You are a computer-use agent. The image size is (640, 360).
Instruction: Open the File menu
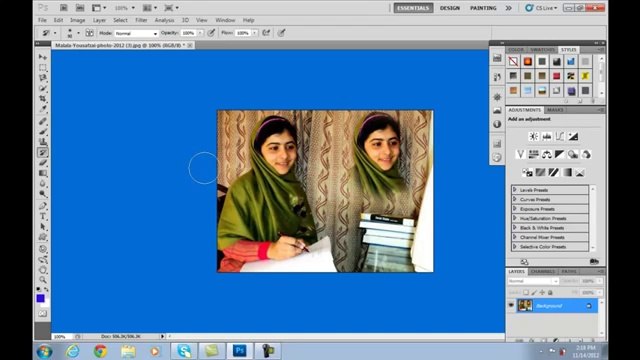click(42, 20)
